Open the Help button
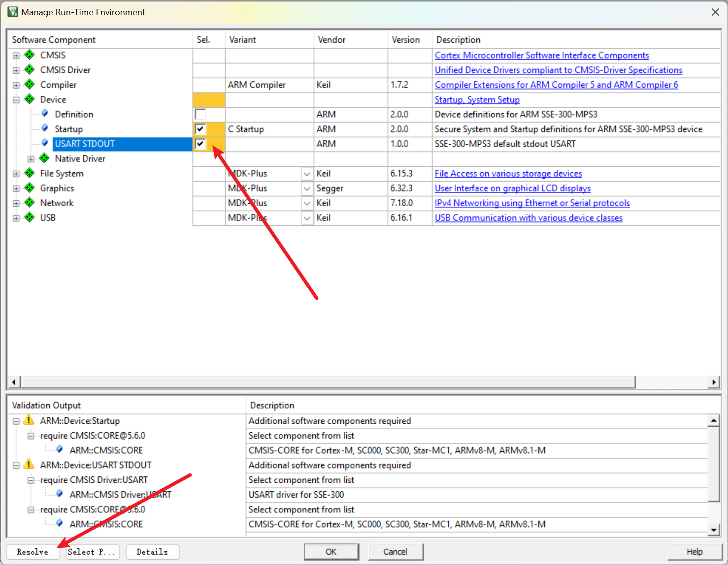The height and width of the screenshot is (565, 728). click(x=695, y=552)
